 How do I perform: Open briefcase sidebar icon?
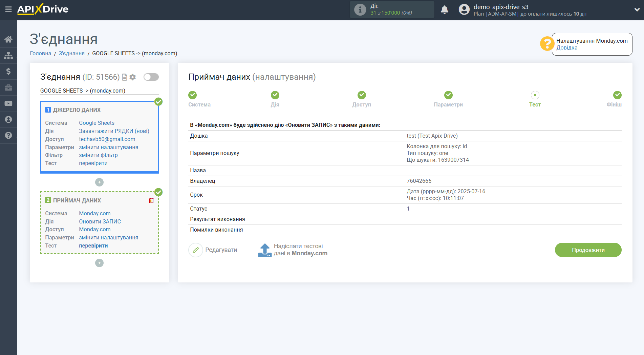click(x=8, y=87)
